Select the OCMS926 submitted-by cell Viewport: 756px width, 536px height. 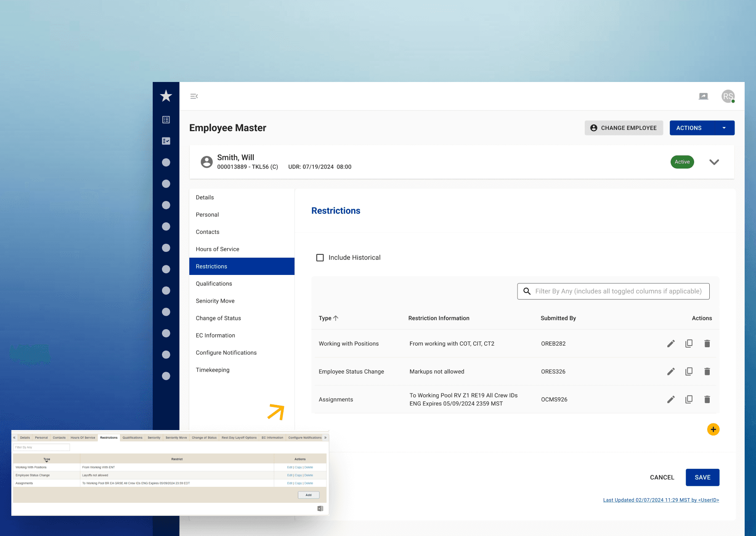point(554,399)
